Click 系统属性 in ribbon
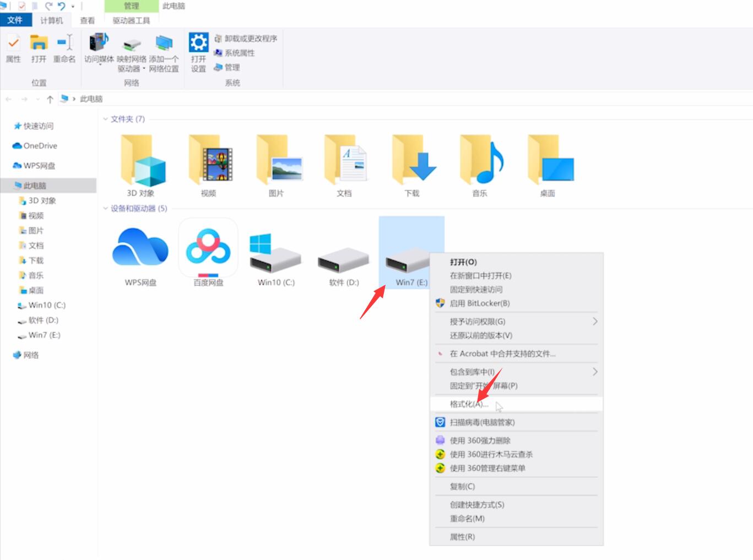 235,53
